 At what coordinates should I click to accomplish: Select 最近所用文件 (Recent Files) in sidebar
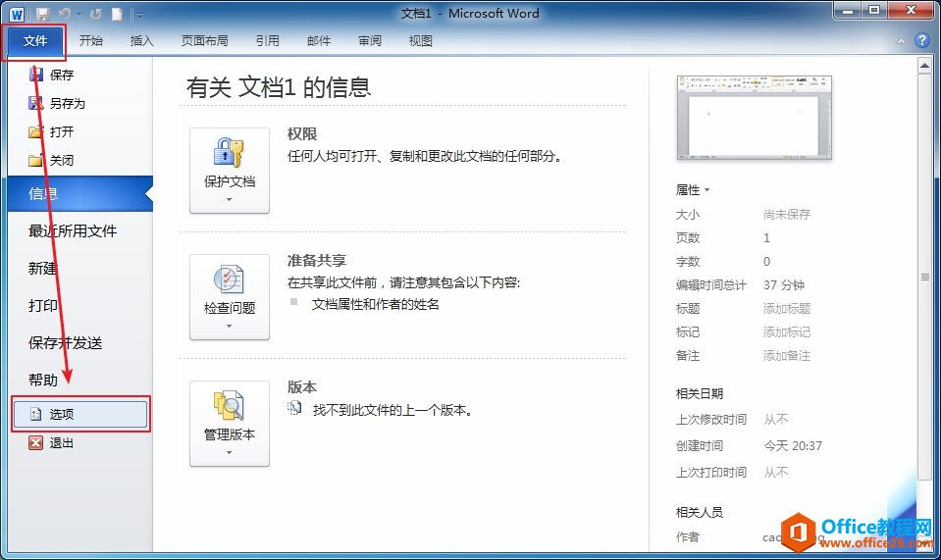[x=73, y=230]
